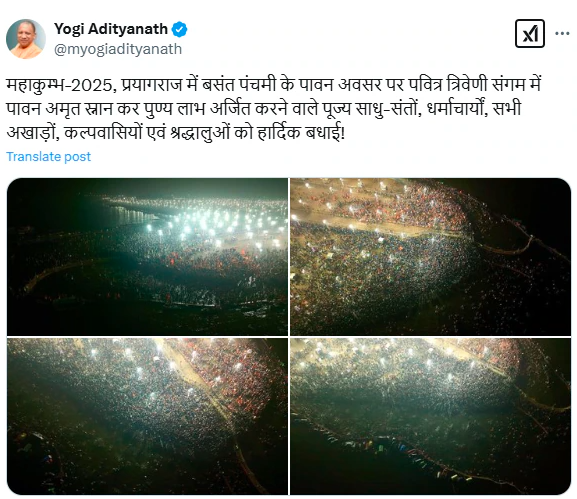Viewport: 577px width, 499px height.
Task: Open top-left crowd photo with bright lights
Action: click(147, 256)
